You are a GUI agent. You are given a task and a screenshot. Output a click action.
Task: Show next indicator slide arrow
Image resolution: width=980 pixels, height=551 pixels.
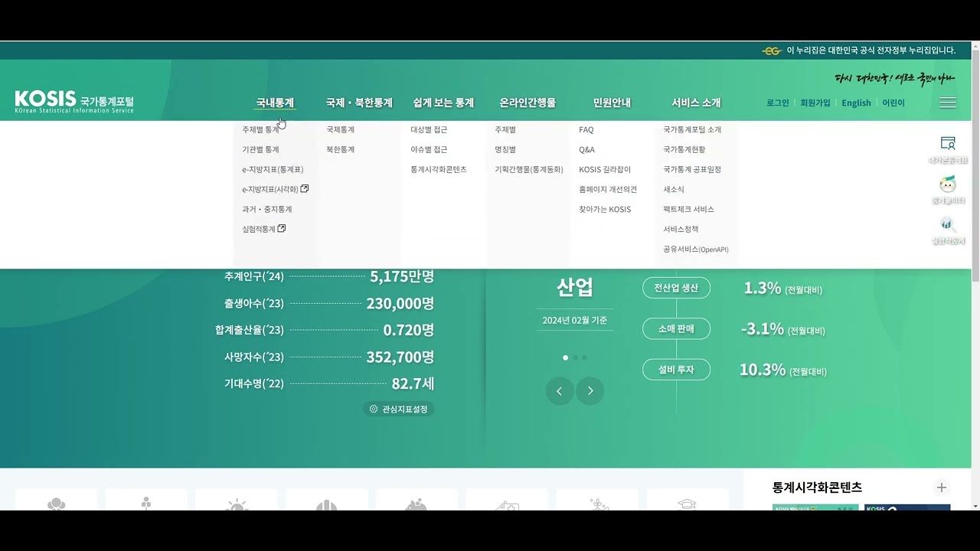pyautogui.click(x=590, y=391)
